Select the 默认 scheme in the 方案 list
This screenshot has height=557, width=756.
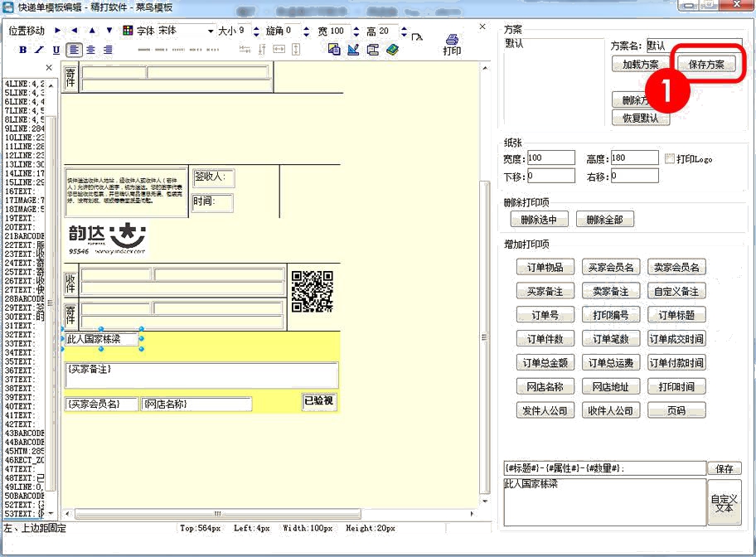point(514,44)
